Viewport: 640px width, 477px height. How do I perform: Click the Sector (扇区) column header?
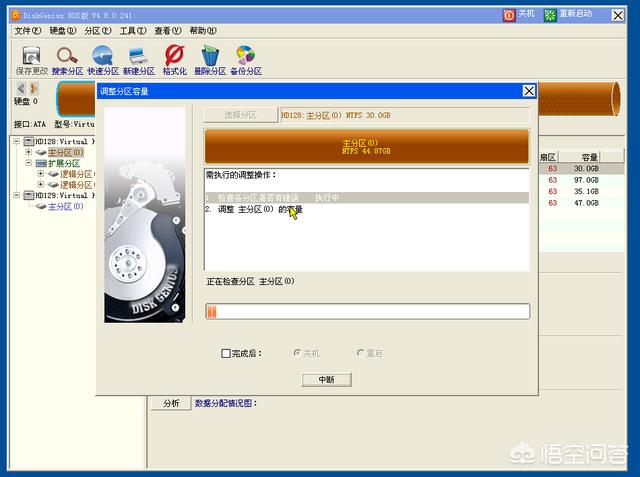(x=548, y=157)
